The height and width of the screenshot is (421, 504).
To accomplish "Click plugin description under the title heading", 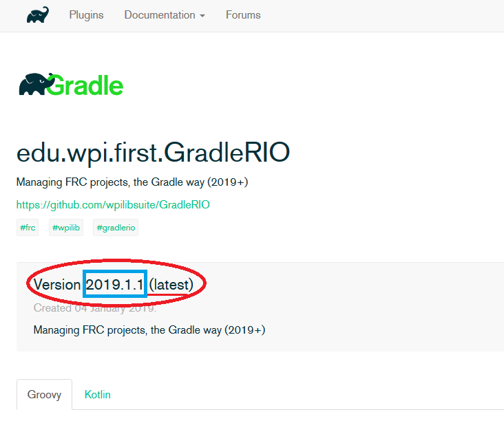I will (x=132, y=182).
